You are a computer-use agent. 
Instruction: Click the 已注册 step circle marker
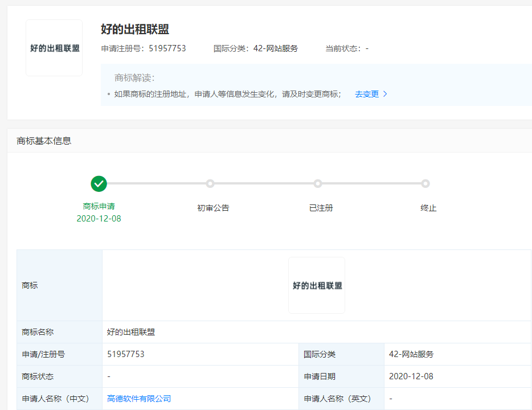[318, 183]
